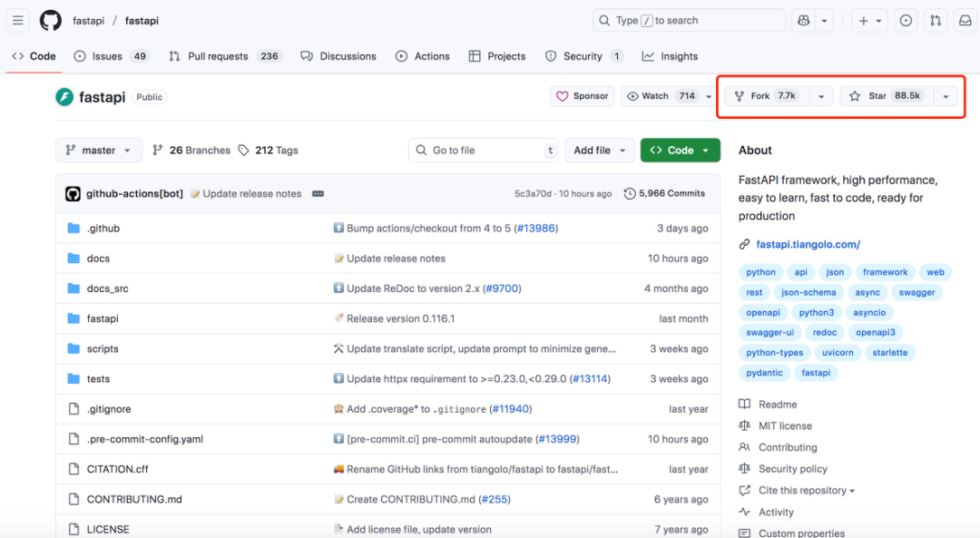
Task: Open the LICENSE file
Action: click(x=108, y=529)
